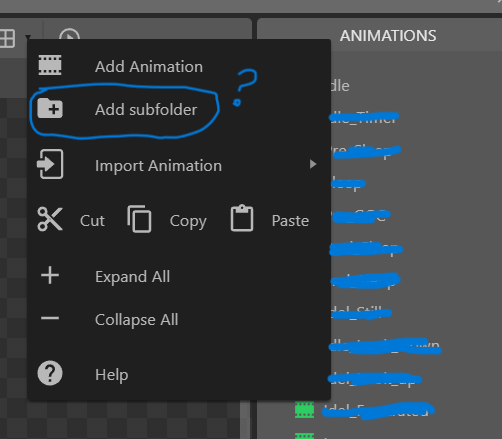The height and width of the screenshot is (439, 502).
Task: Click the folder-plus Add subfolder icon
Action: point(50,108)
